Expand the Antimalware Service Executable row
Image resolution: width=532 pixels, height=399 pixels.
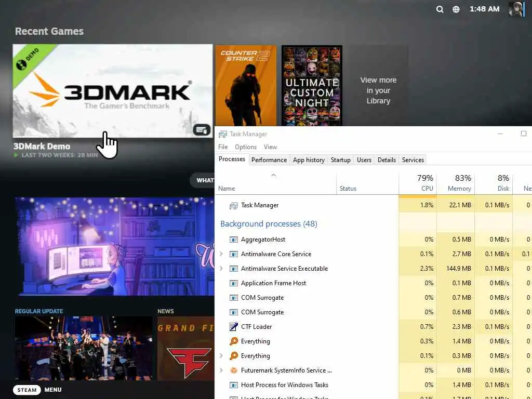pyautogui.click(x=221, y=269)
